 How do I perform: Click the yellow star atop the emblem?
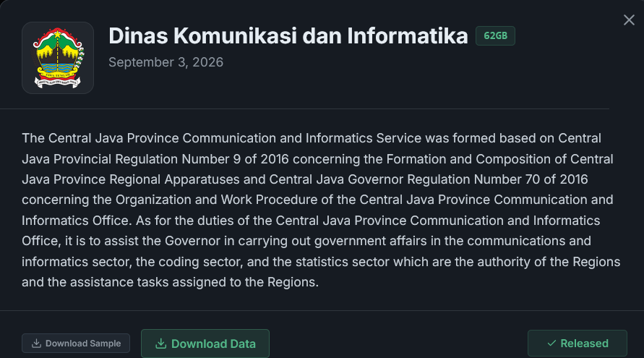coord(58,34)
